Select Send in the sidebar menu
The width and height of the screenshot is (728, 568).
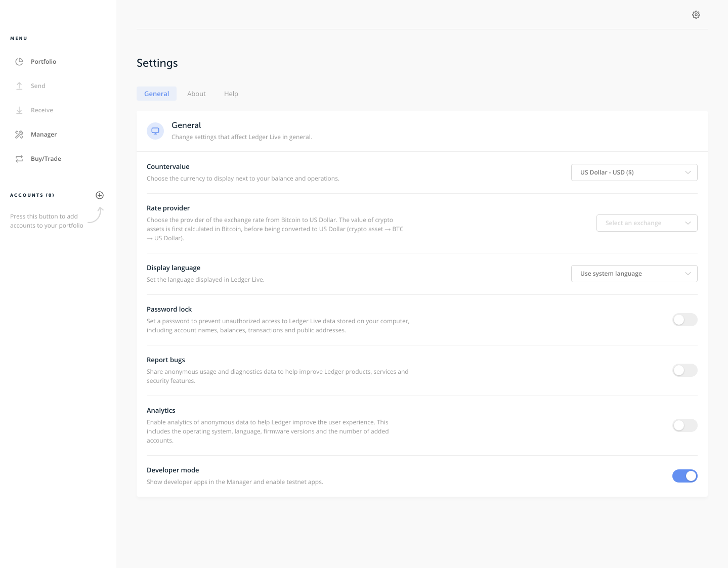pos(38,86)
